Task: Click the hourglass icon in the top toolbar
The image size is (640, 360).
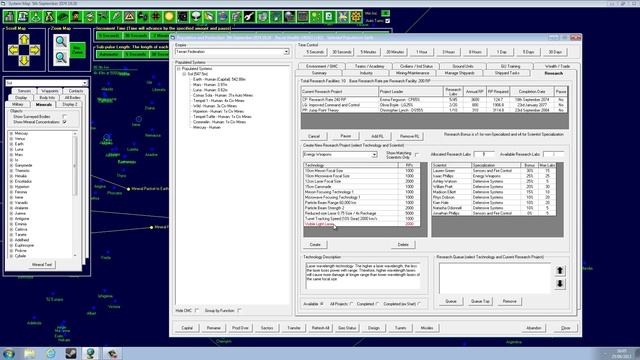Action: (49, 17)
